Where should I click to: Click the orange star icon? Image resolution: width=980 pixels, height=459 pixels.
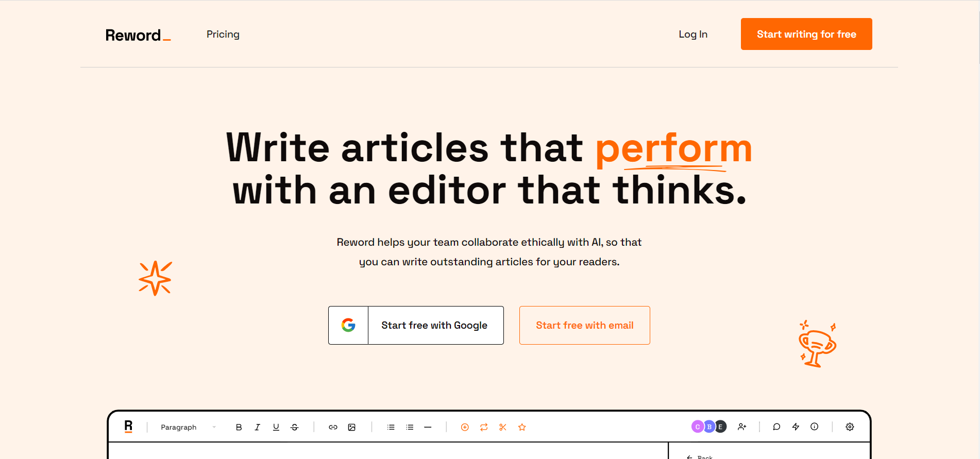click(522, 427)
